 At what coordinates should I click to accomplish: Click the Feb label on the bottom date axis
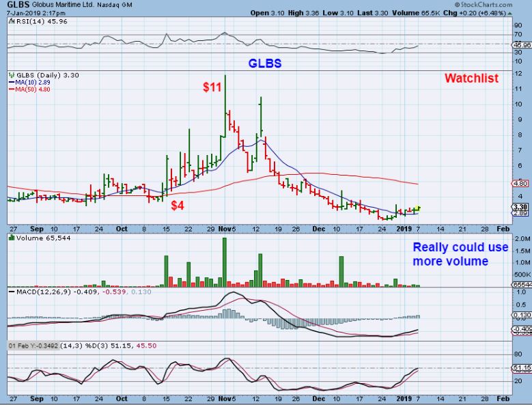tap(503, 399)
